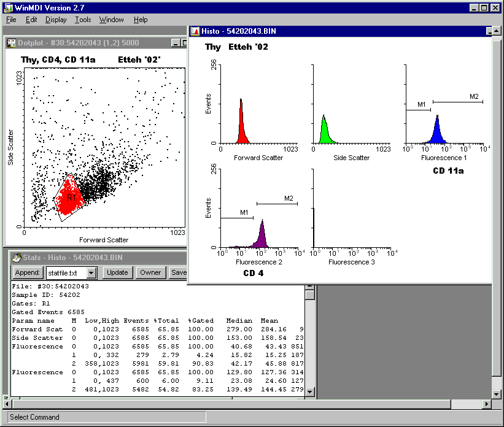The width and height of the screenshot is (504, 427).
Task: Click the Owner button in Stats
Action: coord(150,272)
